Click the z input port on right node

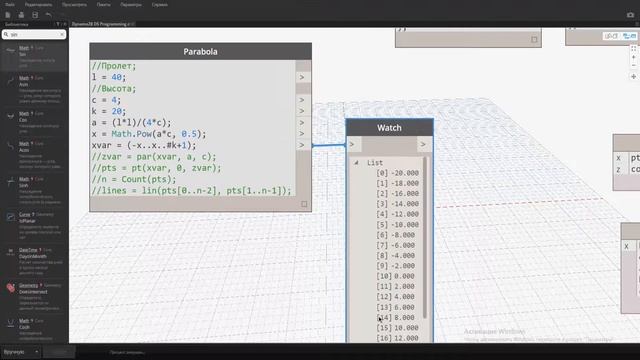click(619, 169)
